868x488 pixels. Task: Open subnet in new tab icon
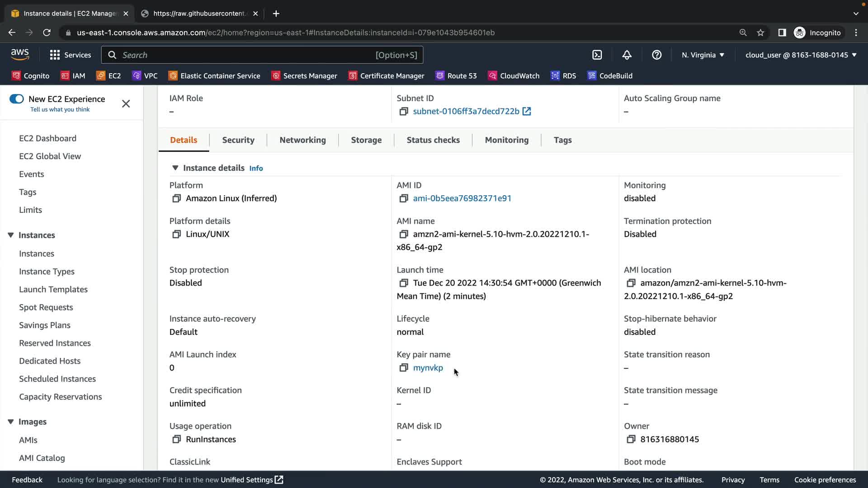coord(527,111)
